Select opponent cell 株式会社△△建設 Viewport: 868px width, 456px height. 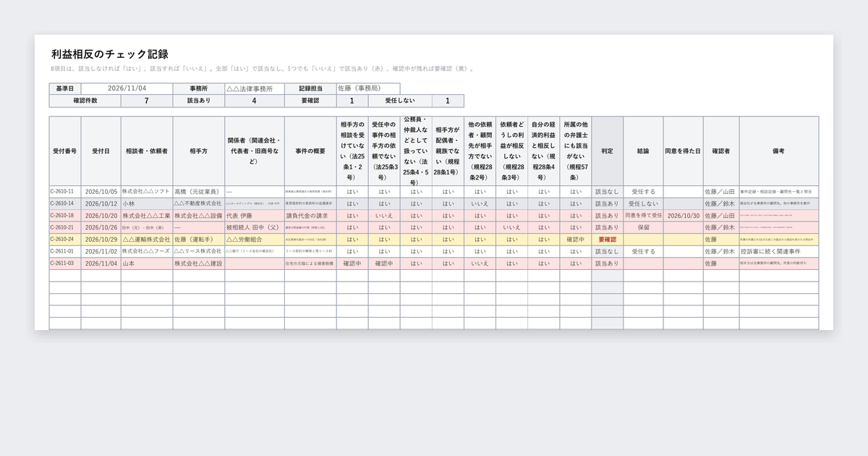tap(199, 263)
